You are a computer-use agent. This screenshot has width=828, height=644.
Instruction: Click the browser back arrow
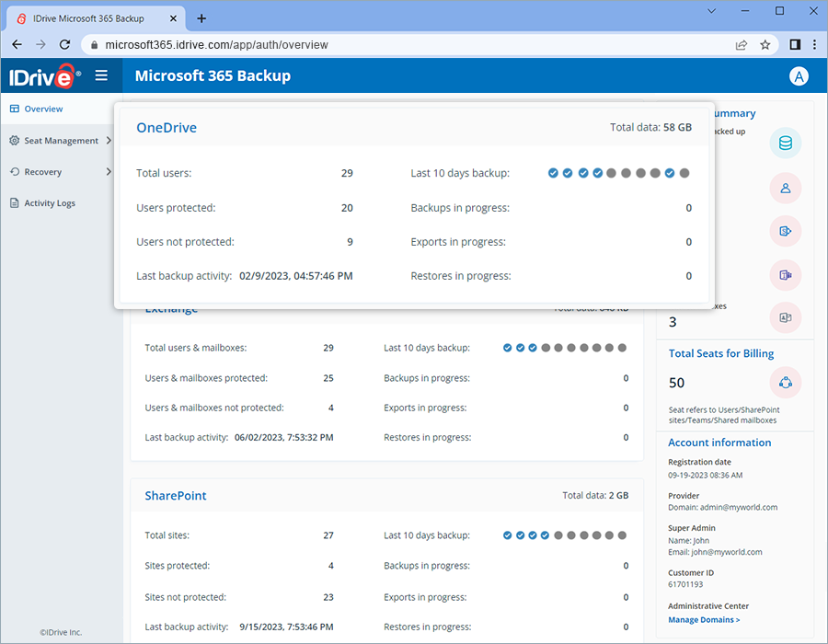point(17,45)
